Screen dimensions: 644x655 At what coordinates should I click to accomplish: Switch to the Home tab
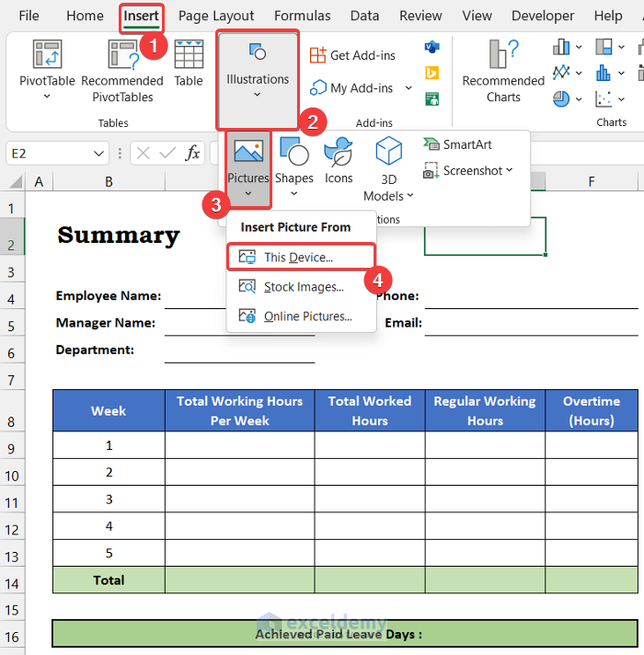point(85,16)
